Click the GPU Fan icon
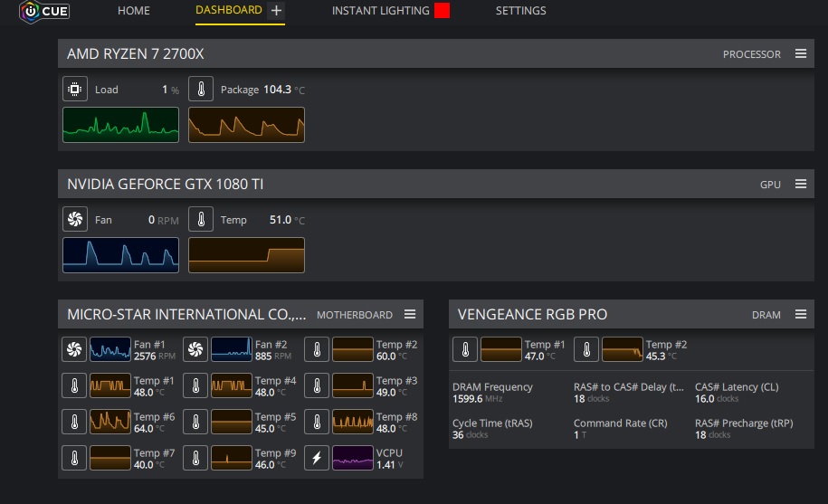This screenshot has width=828, height=504. coord(75,220)
